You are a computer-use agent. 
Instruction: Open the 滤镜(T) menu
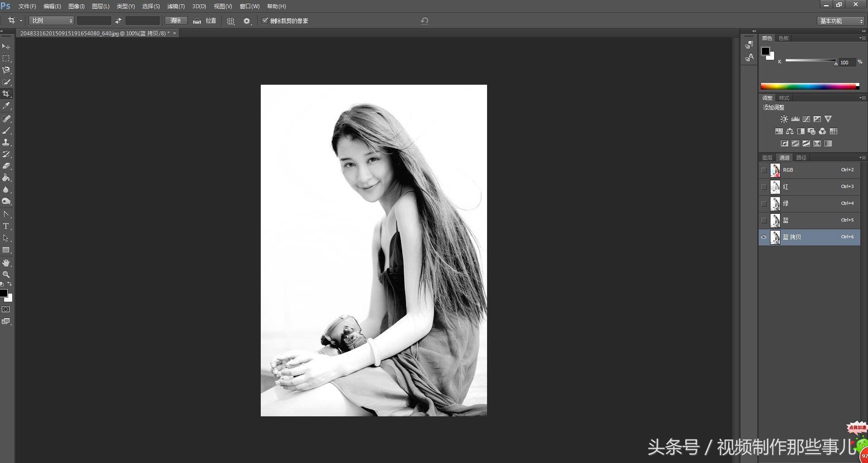tap(176, 6)
